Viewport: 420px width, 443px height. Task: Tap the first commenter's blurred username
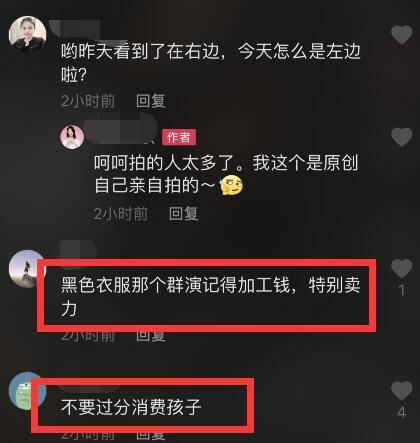[83, 30]
